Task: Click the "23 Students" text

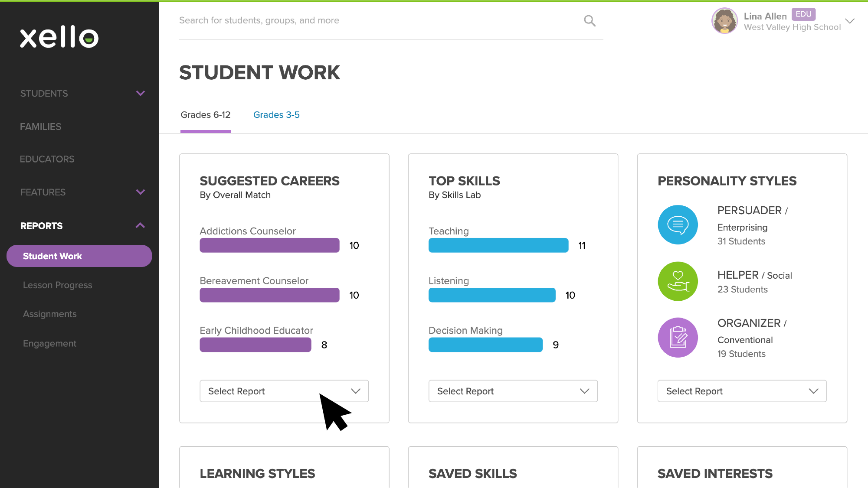Action: click(x=743, y=290)
